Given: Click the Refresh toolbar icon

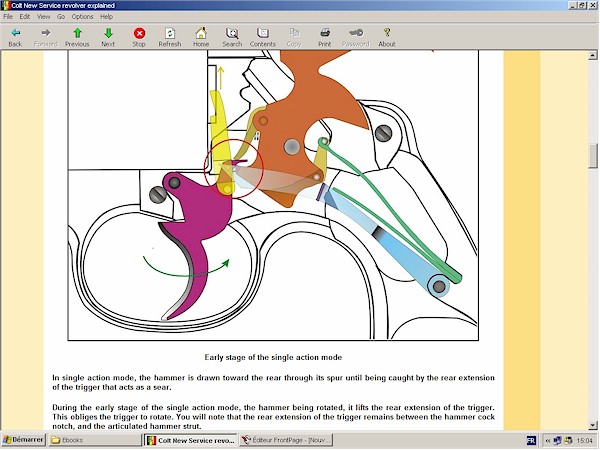Looking at the screenshot, I should [x=170, y=33].
